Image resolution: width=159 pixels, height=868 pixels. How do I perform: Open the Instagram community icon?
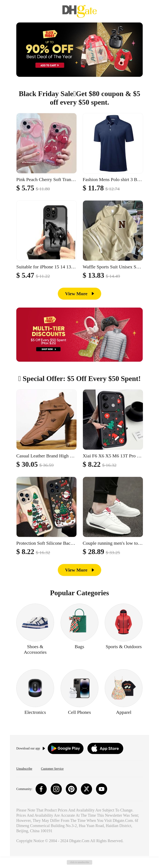[x=56, y=789]
